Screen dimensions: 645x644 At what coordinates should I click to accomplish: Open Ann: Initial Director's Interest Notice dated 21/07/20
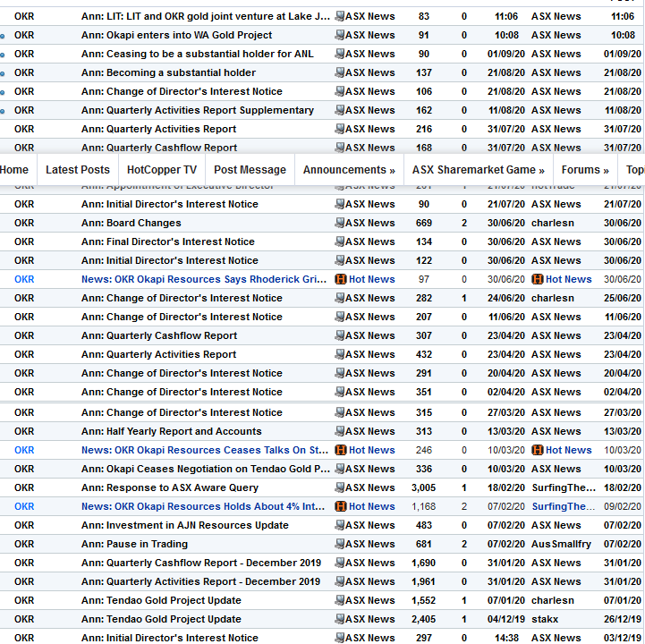pyautogui.click(x=169, y=204)
